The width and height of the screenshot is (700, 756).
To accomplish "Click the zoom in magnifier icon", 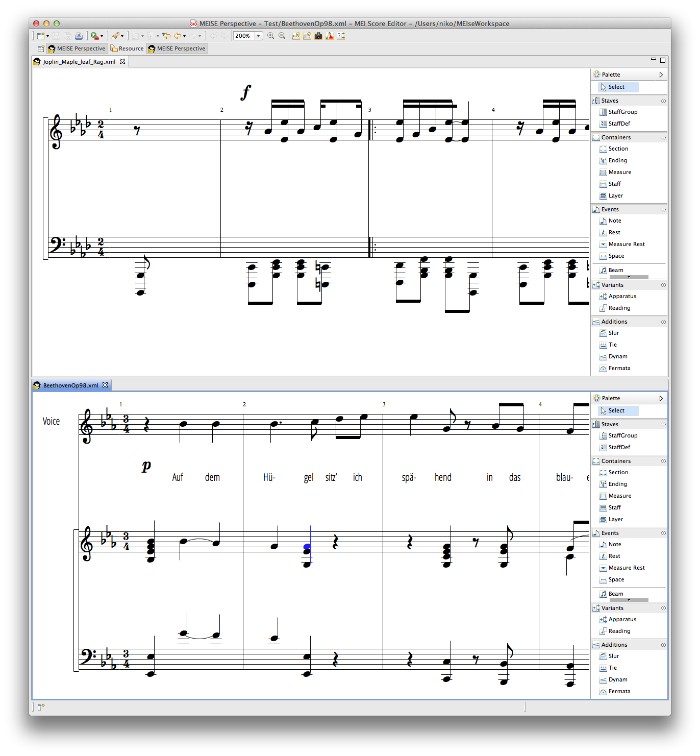I will [270, 36].
